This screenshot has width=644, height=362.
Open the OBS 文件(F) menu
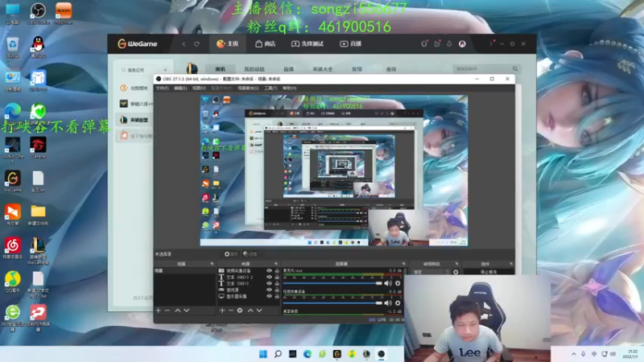pos(163,88)
